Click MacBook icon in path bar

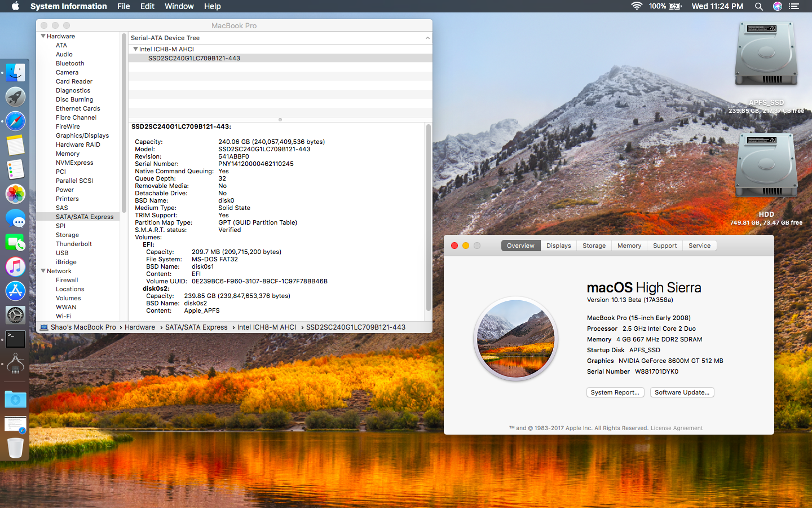point(44,327)
